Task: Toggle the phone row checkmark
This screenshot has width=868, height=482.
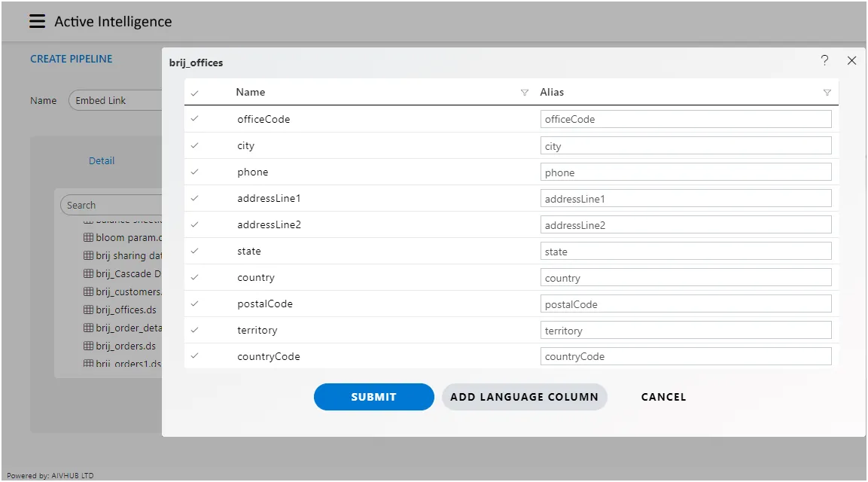Action: click(x=194, y=172)
